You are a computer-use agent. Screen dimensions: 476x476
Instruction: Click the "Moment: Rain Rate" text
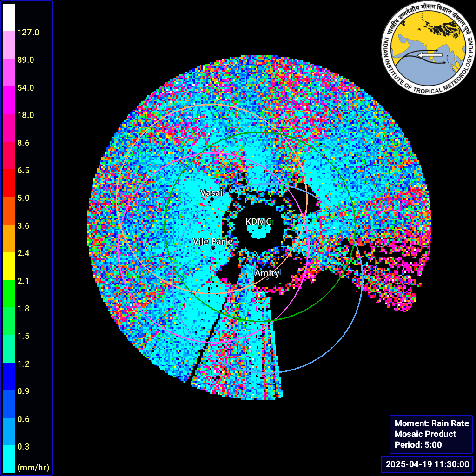coord(432,423)
